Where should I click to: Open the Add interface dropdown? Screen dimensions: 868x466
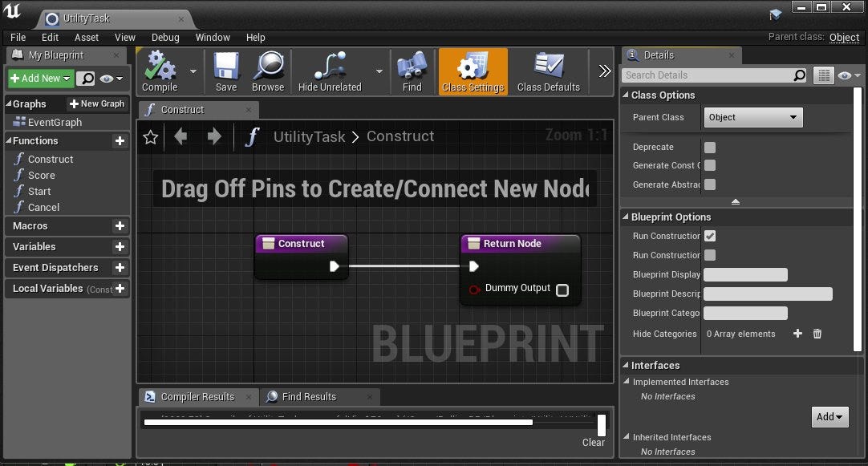tap(829, 417)
